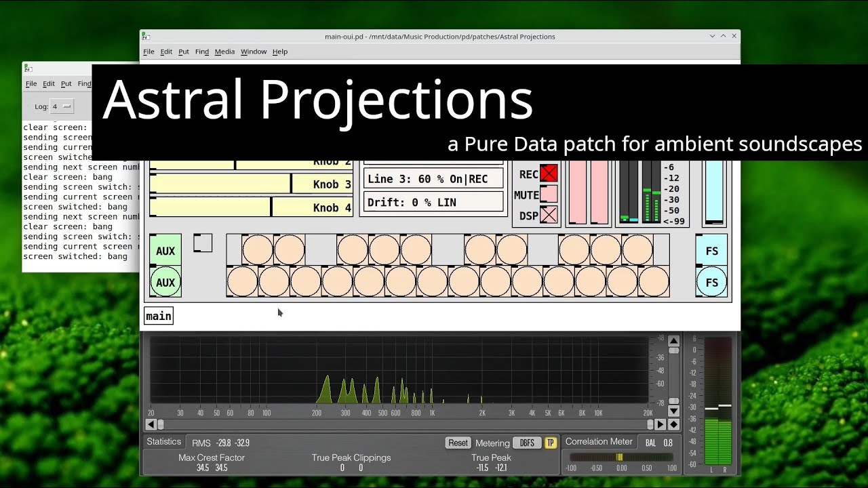
Task: Click the last round key in lower keyboard row
Action: (654, 281)
